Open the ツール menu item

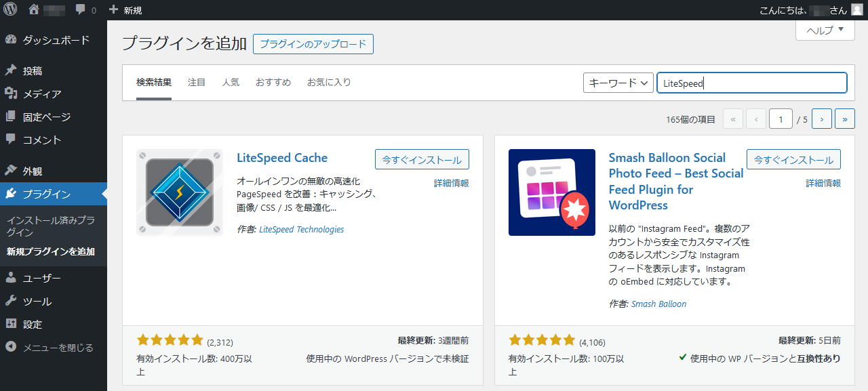(54, 301)
